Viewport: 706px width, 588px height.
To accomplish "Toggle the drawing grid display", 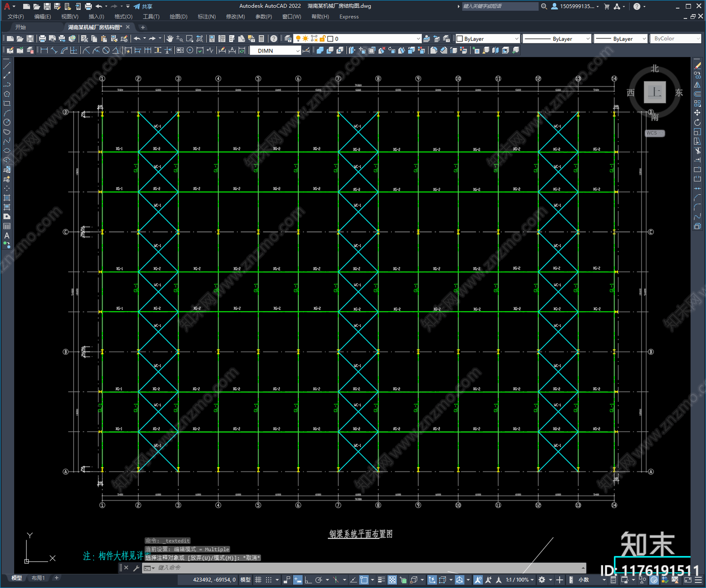I will 258,580.
